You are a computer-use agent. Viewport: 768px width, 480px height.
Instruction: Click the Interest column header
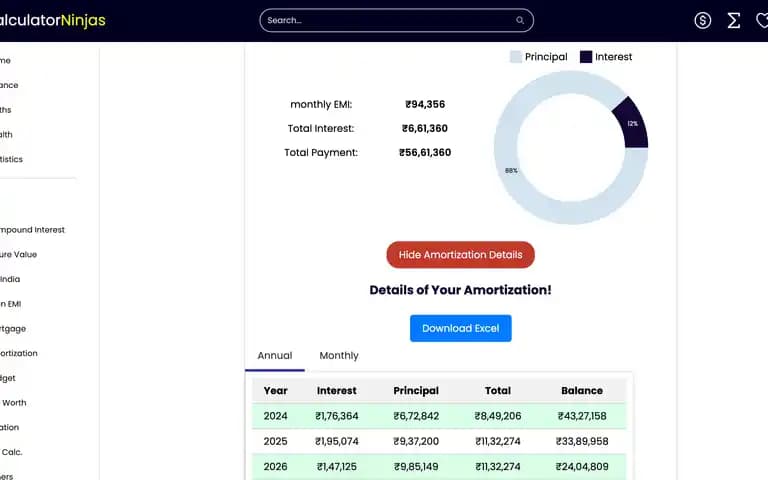[336, 390]
